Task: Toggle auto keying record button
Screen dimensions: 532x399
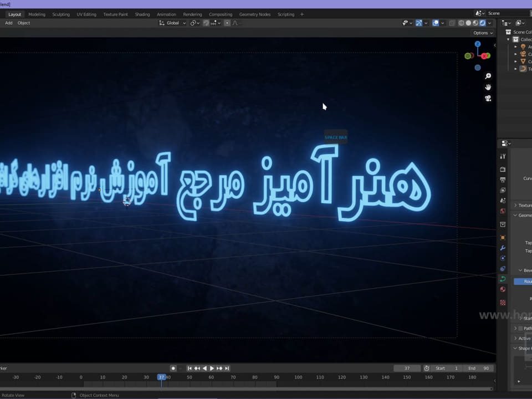Action: tap(173, 368)
